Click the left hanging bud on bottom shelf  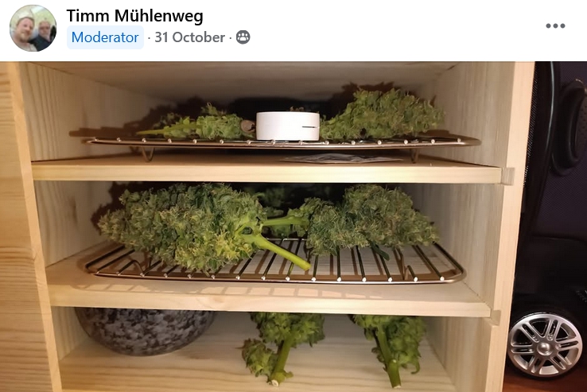(282, 347)
